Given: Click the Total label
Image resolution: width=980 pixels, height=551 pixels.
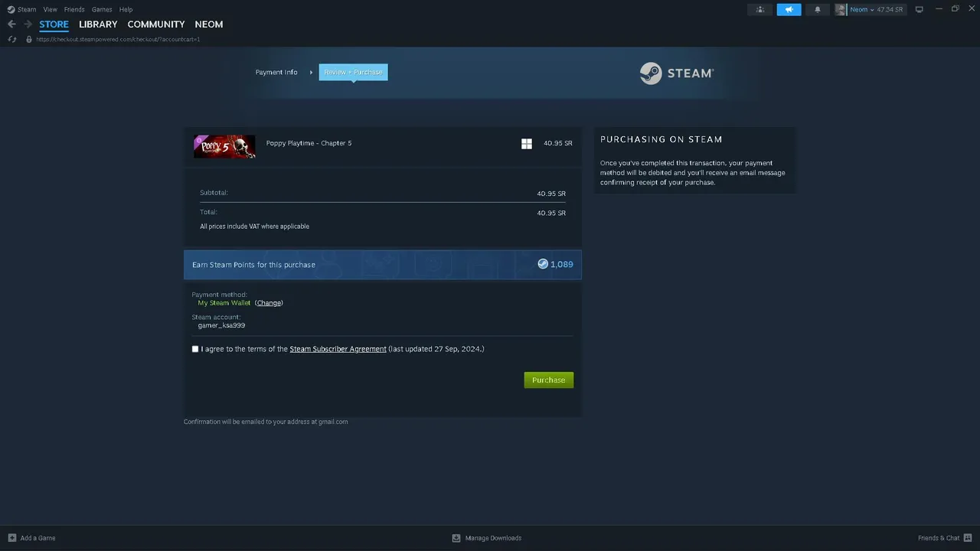Looking at the screenshot, I should coord(208,212).
